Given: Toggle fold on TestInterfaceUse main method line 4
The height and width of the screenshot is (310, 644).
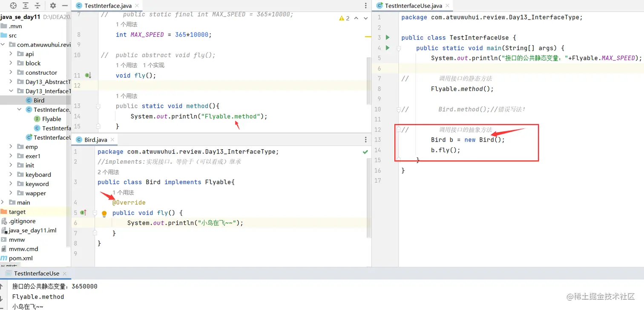Looking at the screenshot, I should (x=399, y=48).
